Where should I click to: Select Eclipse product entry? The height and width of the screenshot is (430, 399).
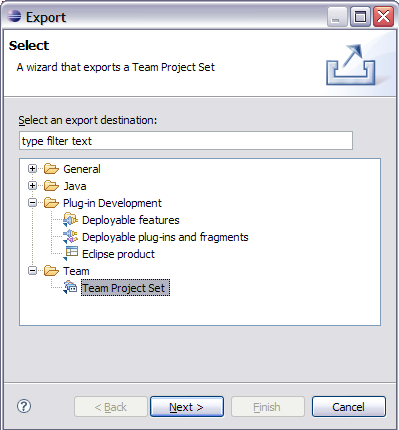point(118,254)
